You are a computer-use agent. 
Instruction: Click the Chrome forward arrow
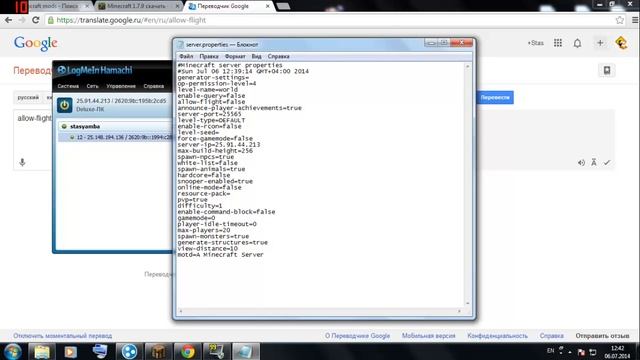coord(22,20)
